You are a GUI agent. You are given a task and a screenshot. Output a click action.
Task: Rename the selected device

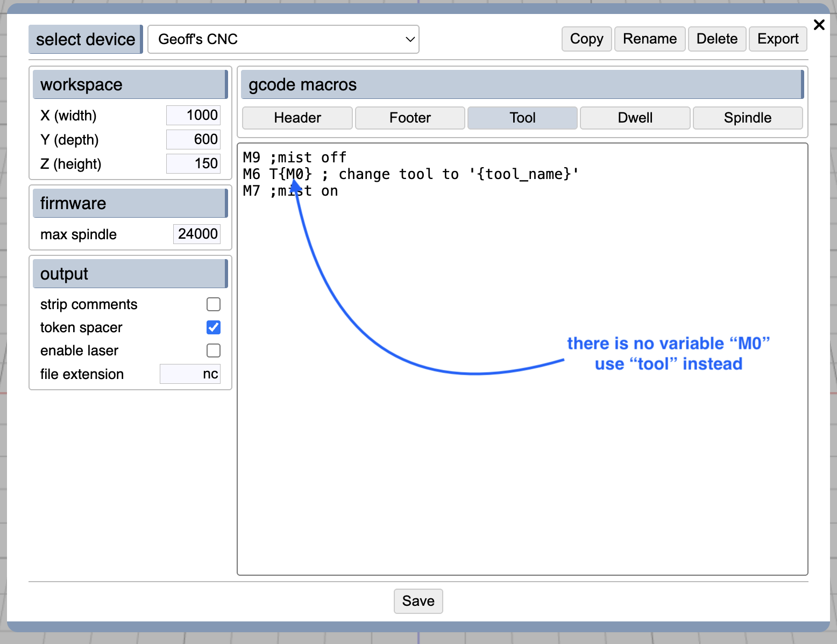pos(649,39)
